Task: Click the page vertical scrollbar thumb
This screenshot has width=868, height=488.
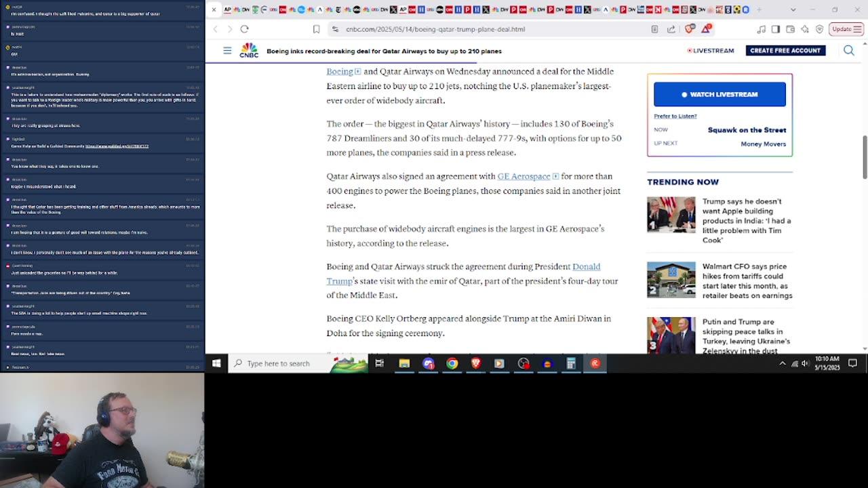Action: coord(864,157)
